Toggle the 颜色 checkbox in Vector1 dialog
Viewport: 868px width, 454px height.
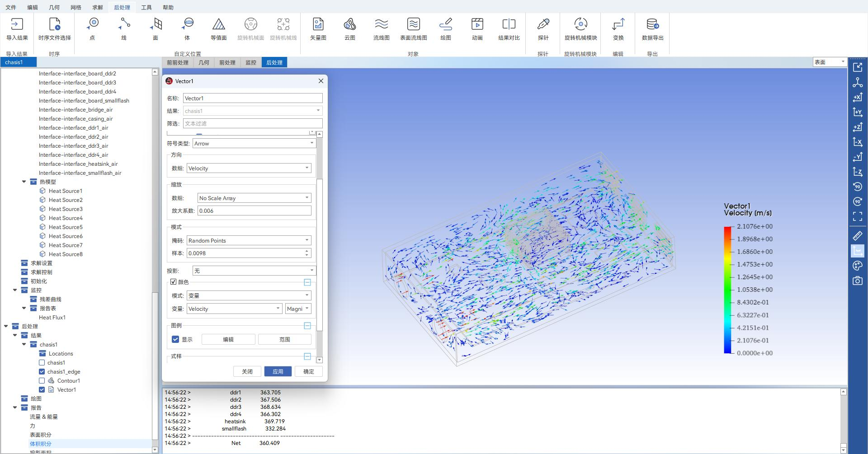coord(173,282)
